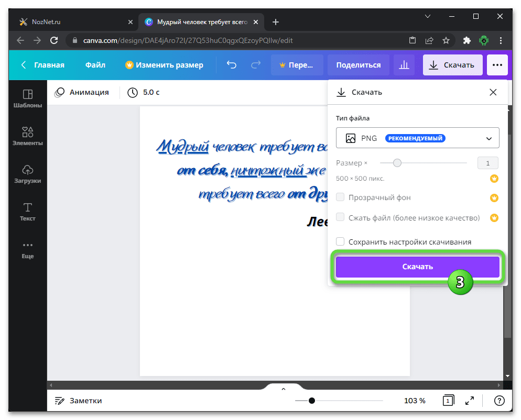Image resolution: width=521 pixels, height=420 pixels.
Task: Expand the page list chevron at bottom
Action: tap(284, 389)
